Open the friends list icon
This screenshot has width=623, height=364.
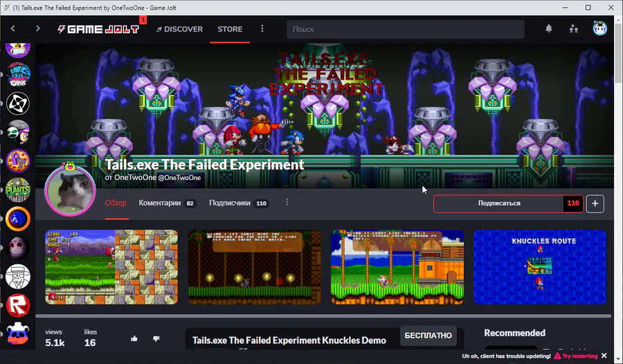click(573, 28)
